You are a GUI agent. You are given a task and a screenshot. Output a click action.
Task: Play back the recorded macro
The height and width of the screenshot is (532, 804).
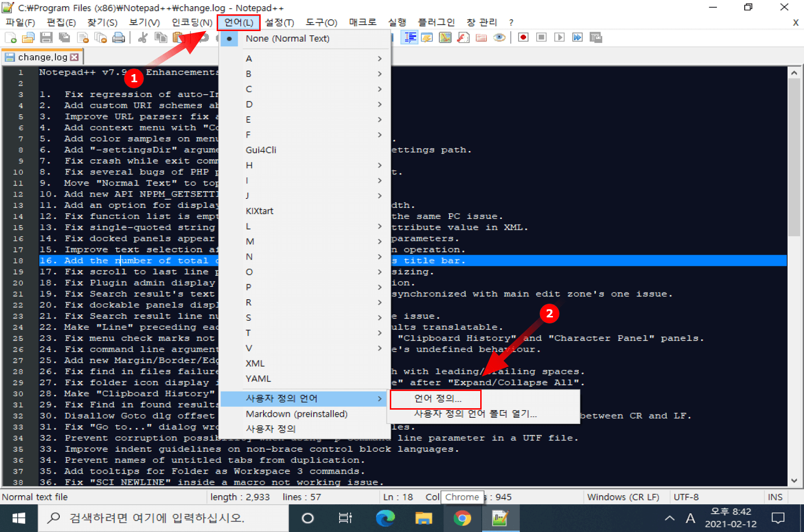coord(559,38)
